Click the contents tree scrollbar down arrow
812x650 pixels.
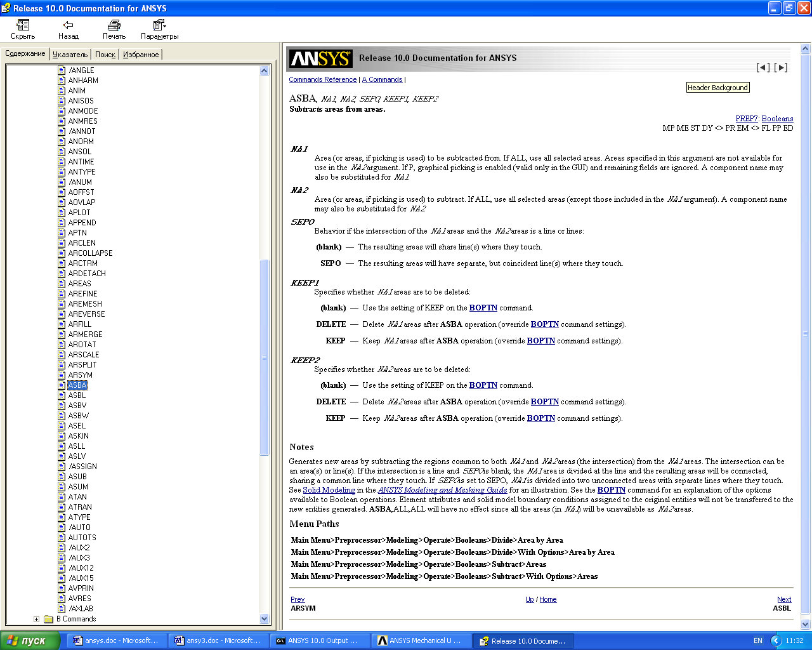[x=265, y=619]
